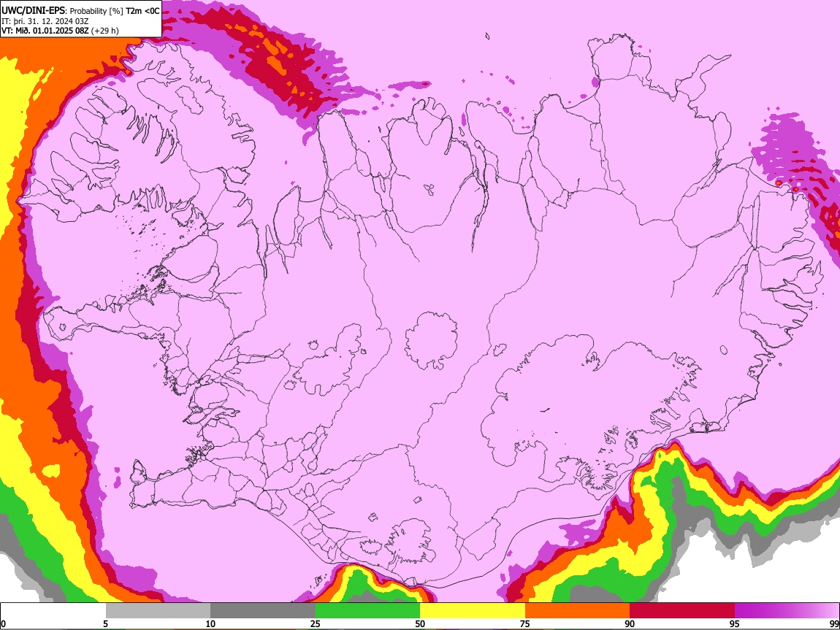Click the legend label '25'
The height and width of the screenshot is (630, 840).
(x=315, y=623)
